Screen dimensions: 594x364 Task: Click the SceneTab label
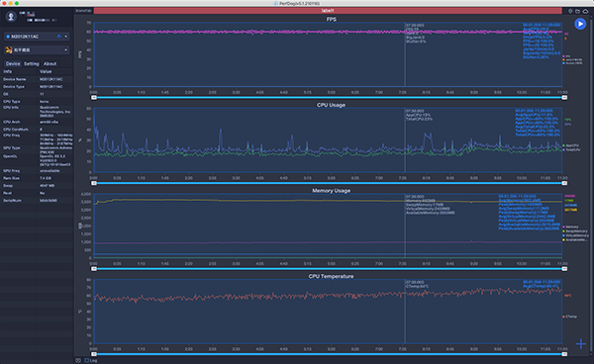83,11
